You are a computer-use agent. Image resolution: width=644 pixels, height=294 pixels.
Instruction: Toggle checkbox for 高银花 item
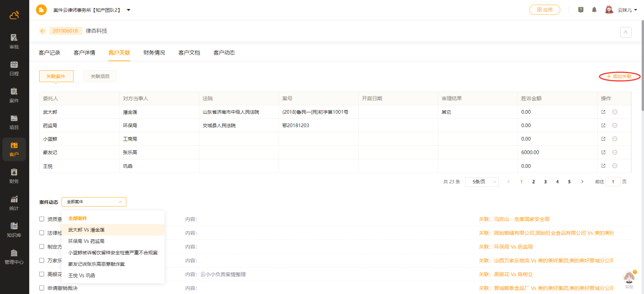click(x=41, y=274)
